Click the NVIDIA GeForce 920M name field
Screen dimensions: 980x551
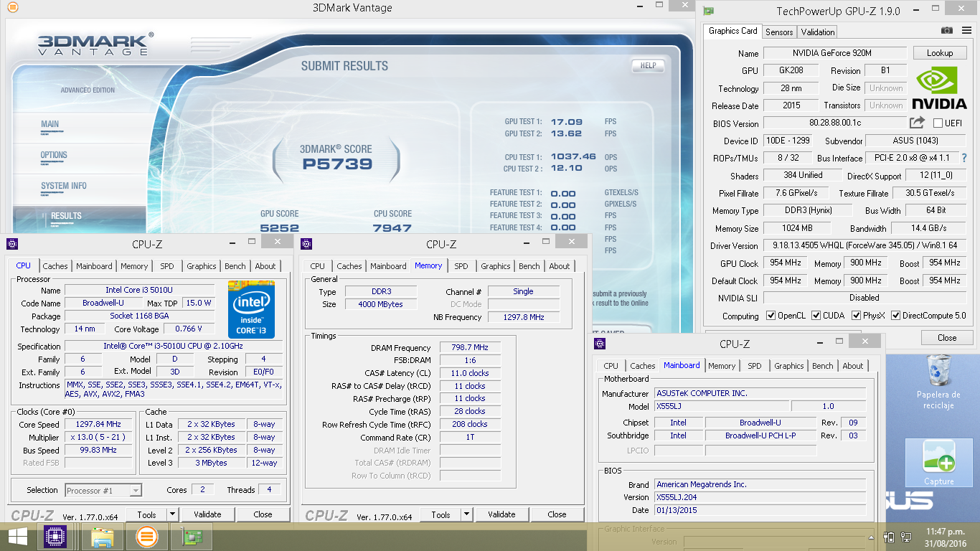834,53
